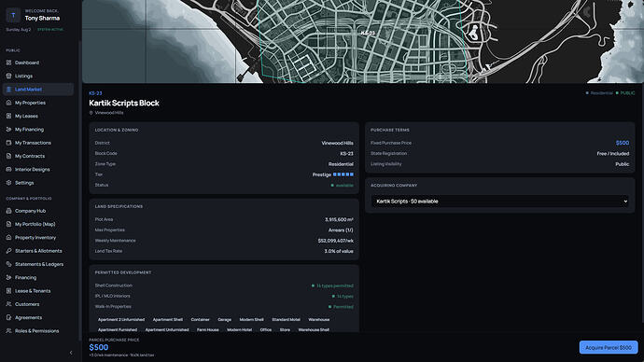Image resolution: width=644 pixels, height=362 pixels.
Task: Open Statements & Ledgers link
Action: pyautogui.click(x=37, y=264)
